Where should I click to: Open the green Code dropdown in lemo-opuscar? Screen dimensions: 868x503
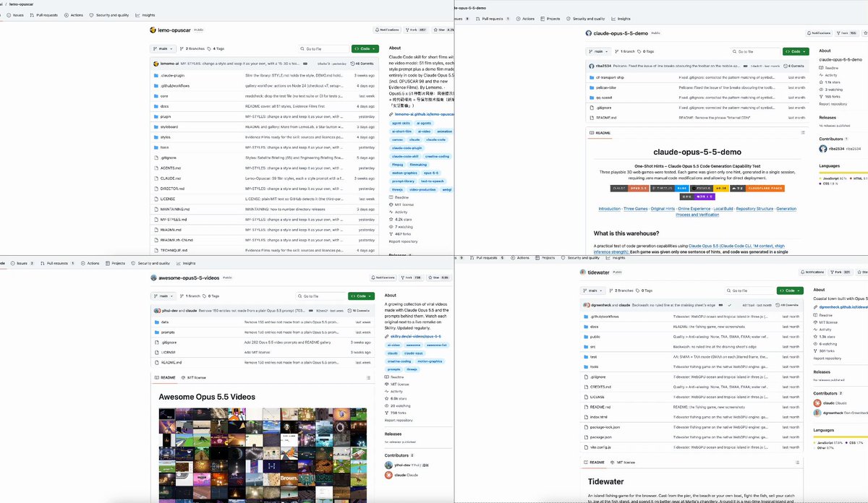(x=365, y=48)
